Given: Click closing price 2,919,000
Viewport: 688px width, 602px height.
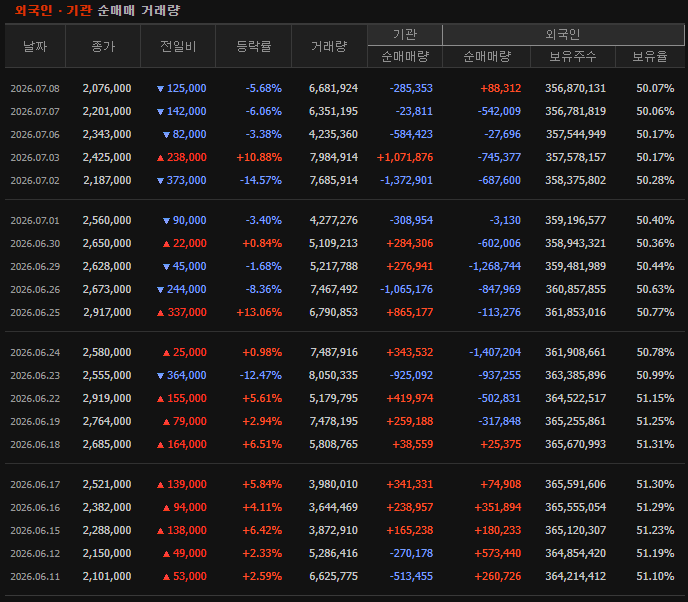Looking at the screenshot, I should [x=107, y=398].
